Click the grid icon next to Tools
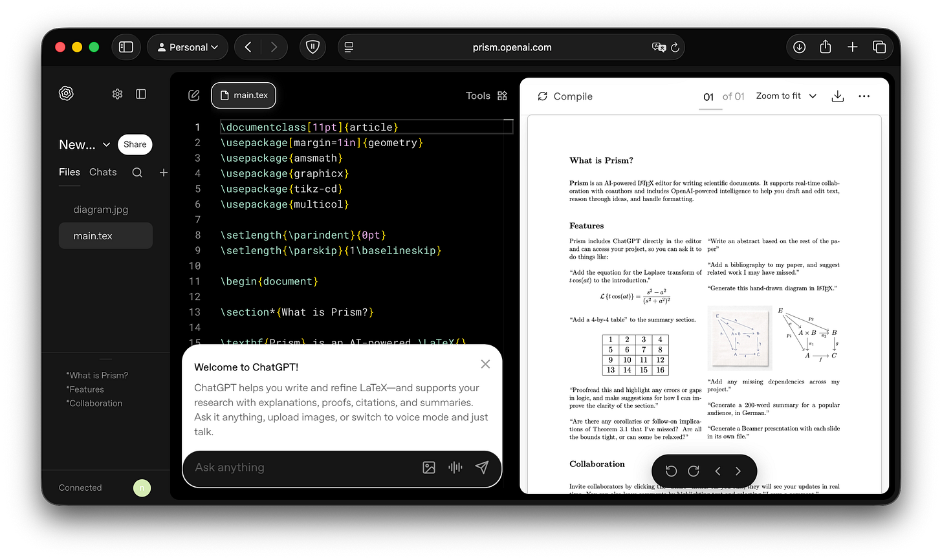Image resolution: width=942 pixels, height=560 pixels. click(x=502, y=96)
